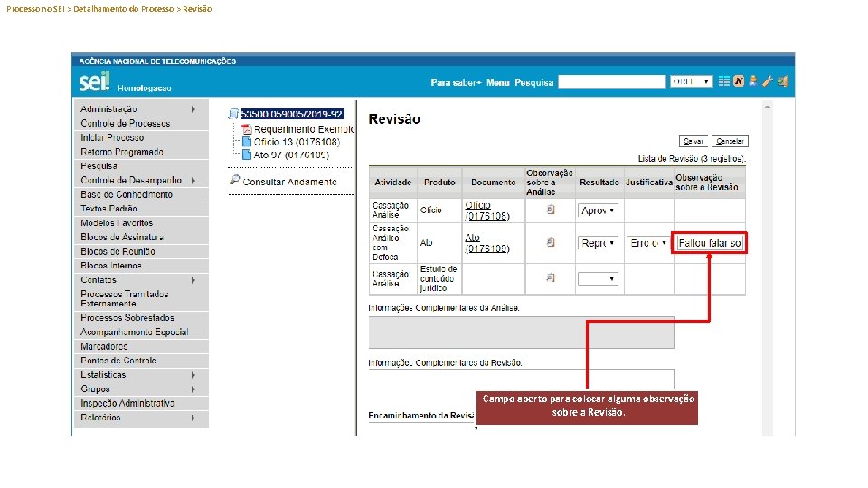Click the Informações Complementares da Análise text area

(x=521, y=333)
